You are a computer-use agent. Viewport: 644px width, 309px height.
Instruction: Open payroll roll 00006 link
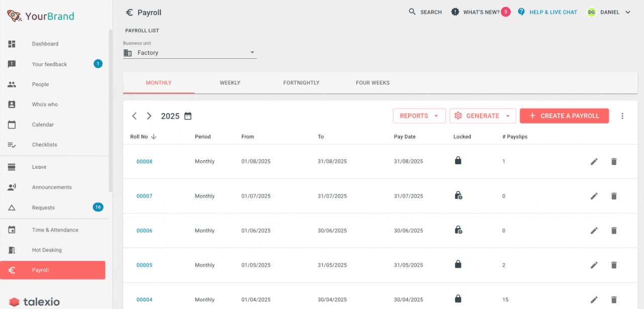[144, 231]
